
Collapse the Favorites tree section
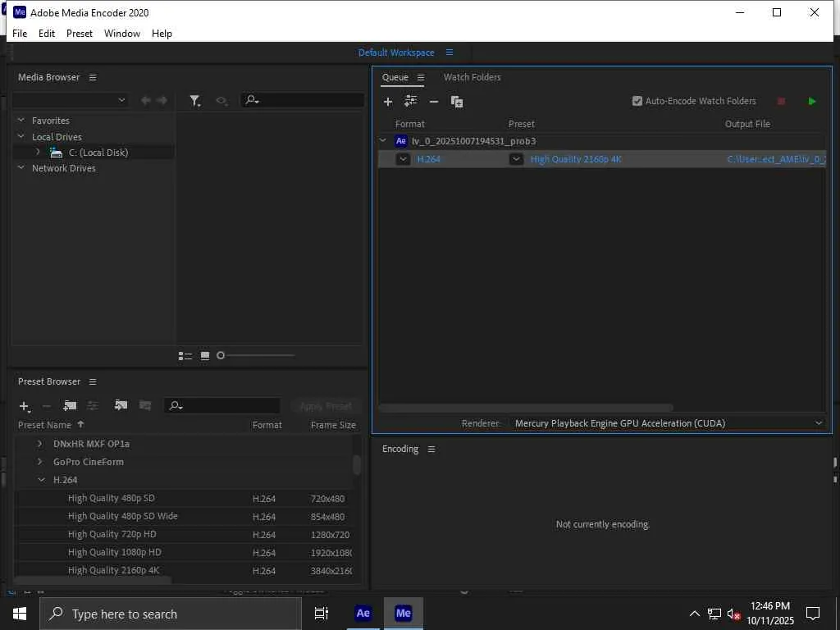21,121
